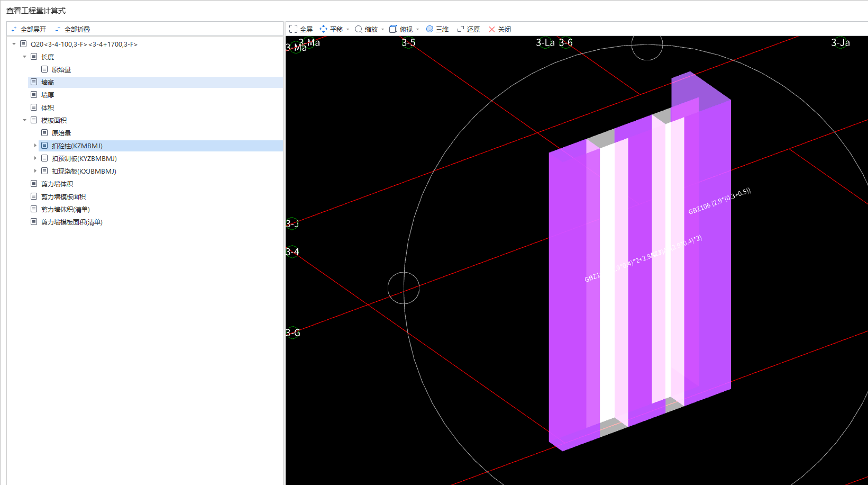
Task: Open the dropdown arrow next to 缩放
Action: [x=383, y=30]
